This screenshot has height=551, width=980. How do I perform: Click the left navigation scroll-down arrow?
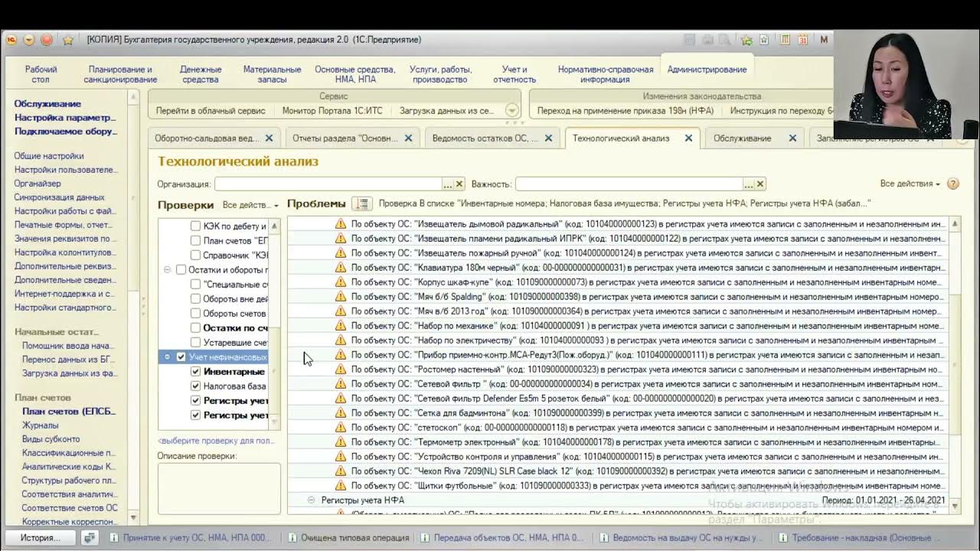point(134,518)
